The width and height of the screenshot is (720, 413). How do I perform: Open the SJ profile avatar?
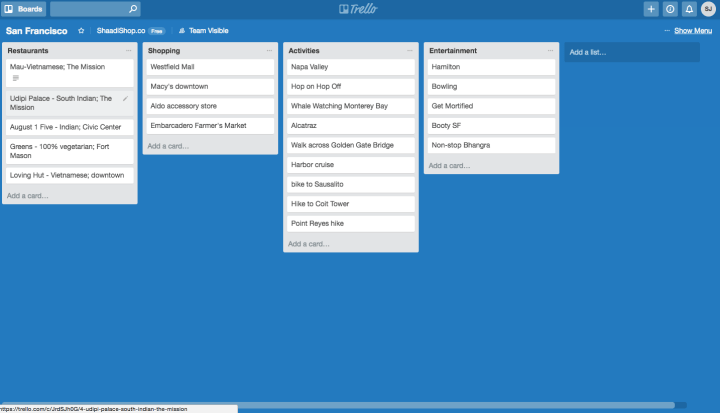(x=708, y=9)
